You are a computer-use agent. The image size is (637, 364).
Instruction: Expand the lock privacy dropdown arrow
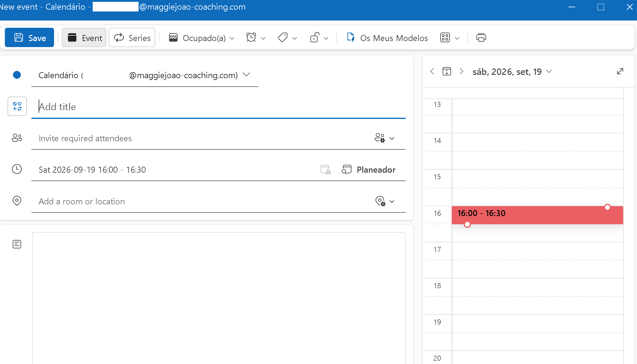pos(326,38)
